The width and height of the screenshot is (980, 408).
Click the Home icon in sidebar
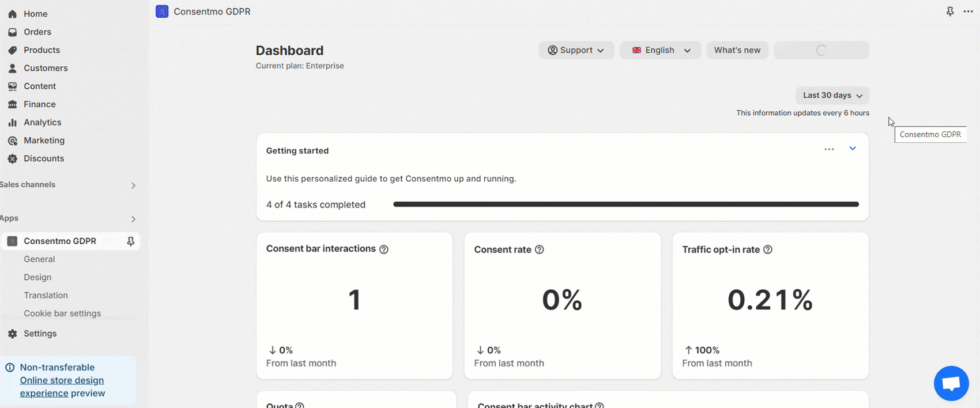pyautogui.click(x=13, y=14)
